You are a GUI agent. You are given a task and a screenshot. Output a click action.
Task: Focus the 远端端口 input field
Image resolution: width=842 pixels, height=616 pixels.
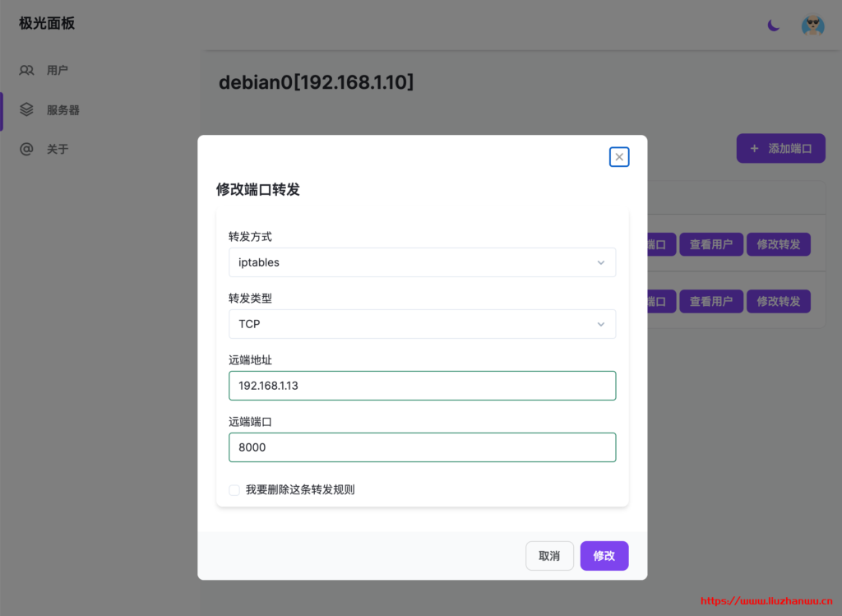pyautogui.click(x=422, y=447)
